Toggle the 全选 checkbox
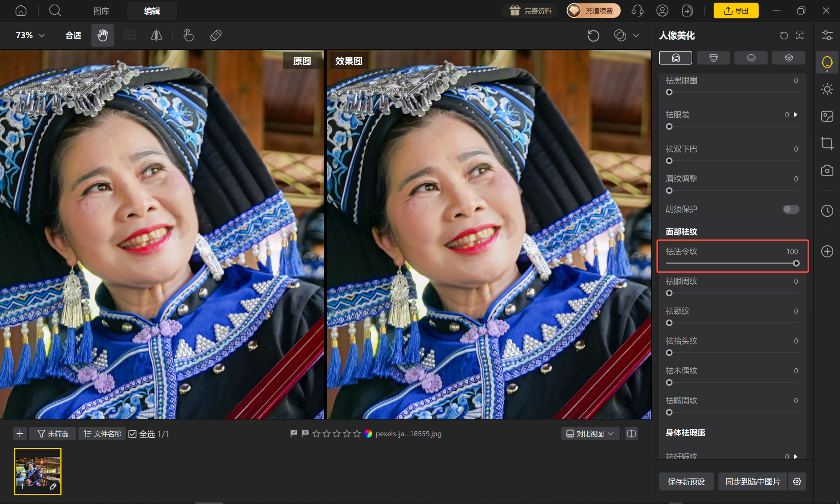This screenshot has width=840, height=504. pyautogui.click(x=132, y=434)
